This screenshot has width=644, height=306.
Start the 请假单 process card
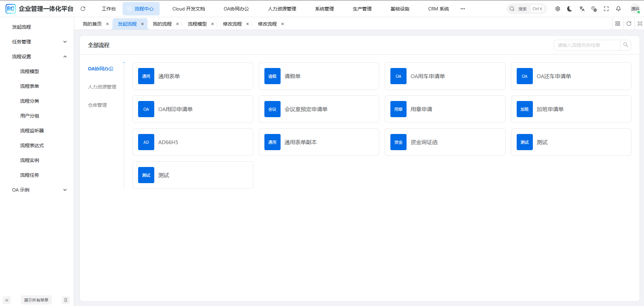(x=319, y=76)
